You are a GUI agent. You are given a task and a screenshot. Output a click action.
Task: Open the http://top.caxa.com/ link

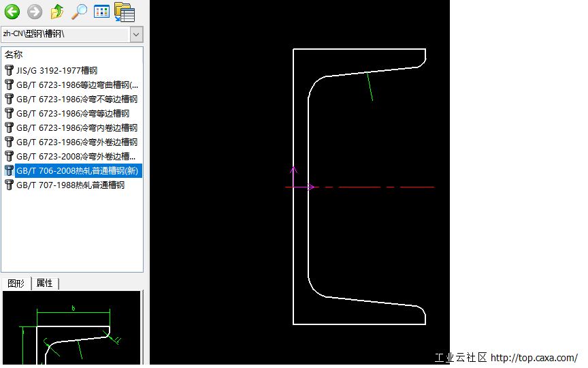[534, 358]
